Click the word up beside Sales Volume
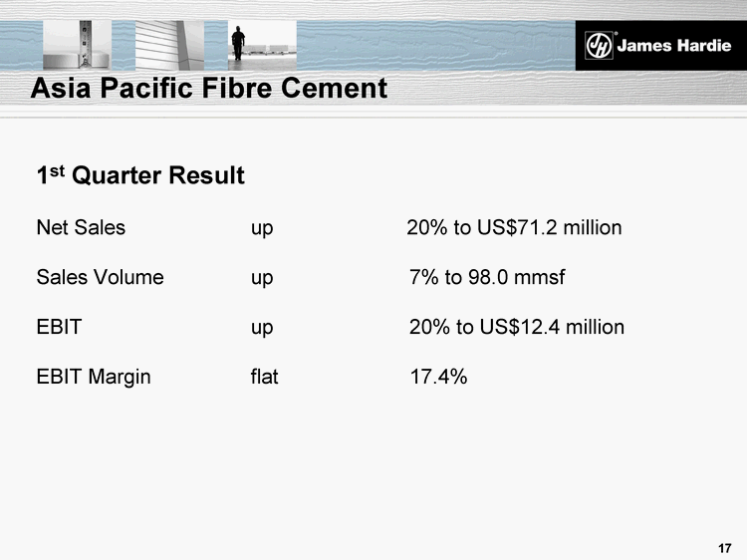Viewport: 747px width, 560px height. pos(262,278)
